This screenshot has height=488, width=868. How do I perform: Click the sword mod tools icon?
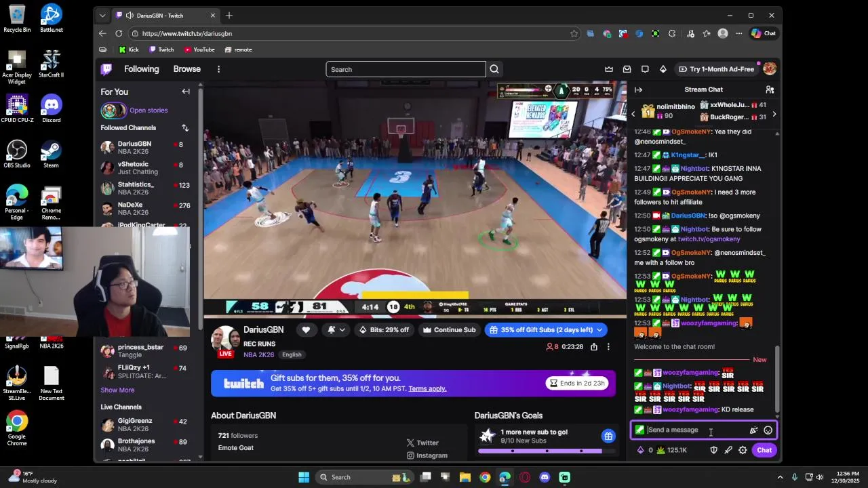[728, 450]
